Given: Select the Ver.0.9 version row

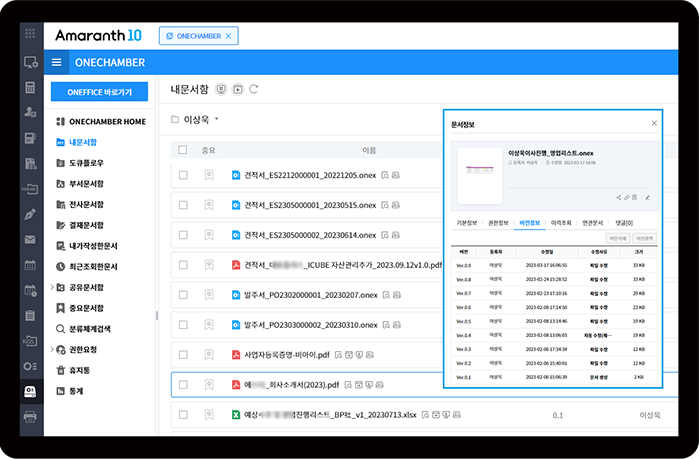Looking at the screenshot, I should pyautogui.click(x=554, y=265).
